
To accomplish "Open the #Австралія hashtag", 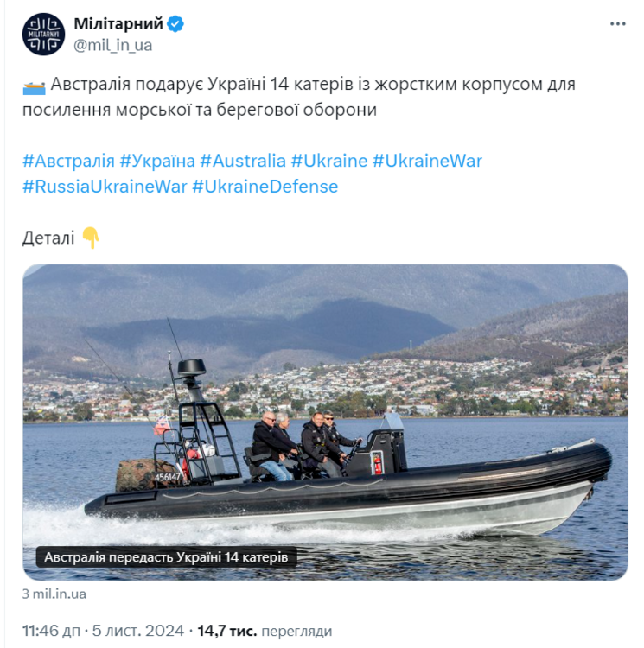I will (x=68, y=161).
